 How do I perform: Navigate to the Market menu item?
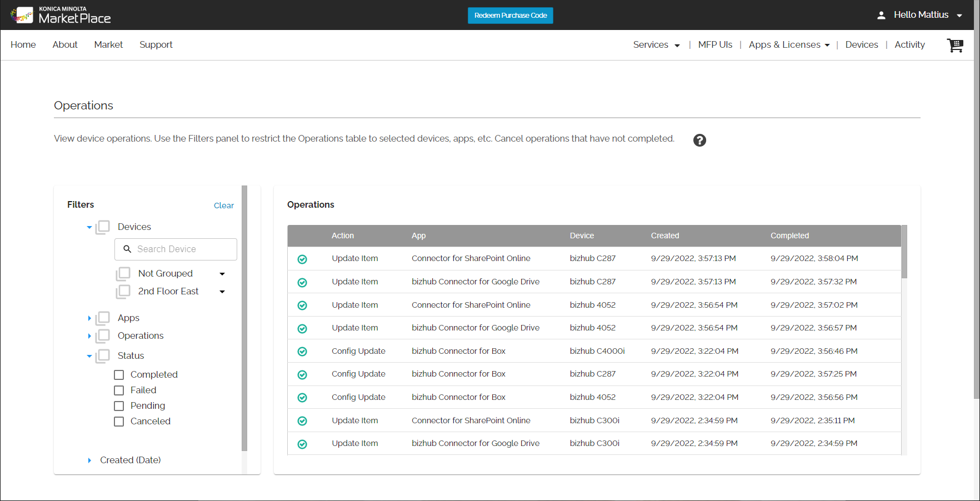tap(108, 44)
